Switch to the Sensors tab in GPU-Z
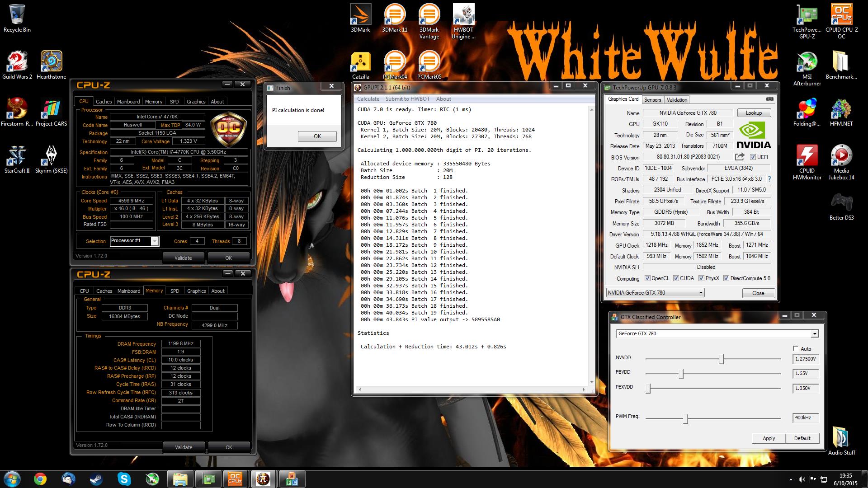Image resolution: width=868 pixels, height=488 pixels. [x=652, y=100]
